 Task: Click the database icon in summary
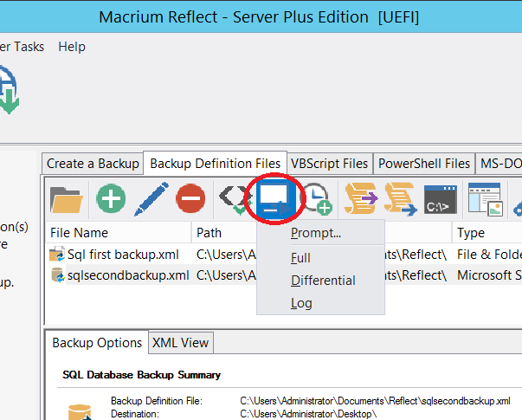click(x=80, y=412)
